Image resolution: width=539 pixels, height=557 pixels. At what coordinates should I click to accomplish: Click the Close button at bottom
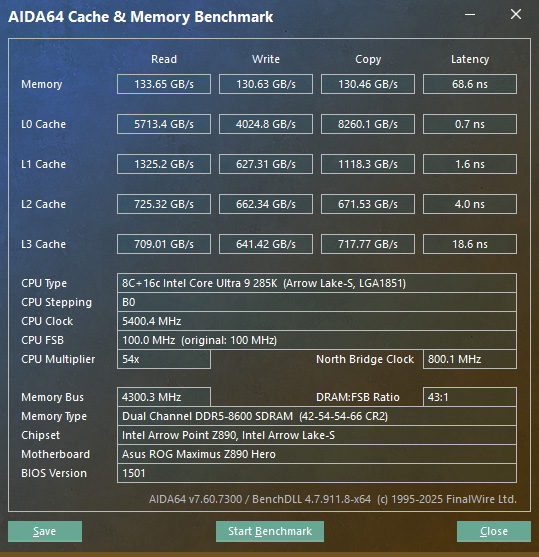click(494, 531)
